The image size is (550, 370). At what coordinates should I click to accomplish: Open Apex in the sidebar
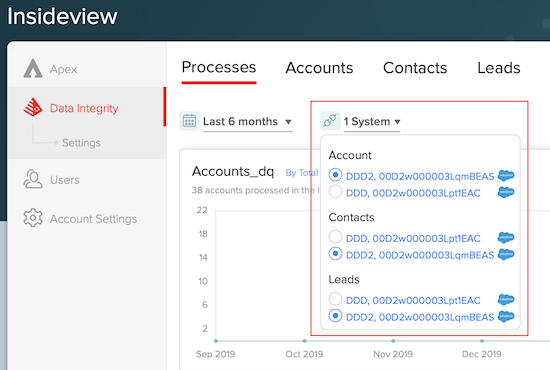[x=63, y=69]
